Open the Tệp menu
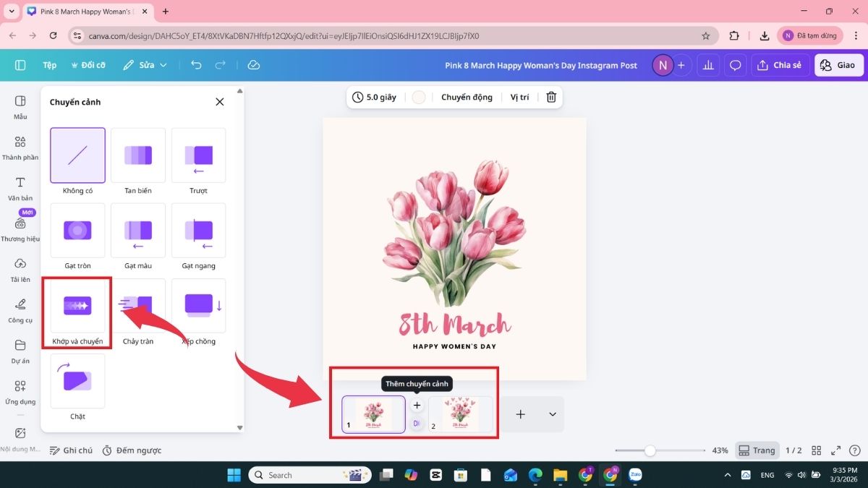Viewport: 868px width, 488px height. pyautogui.click(x=49, y=65)
